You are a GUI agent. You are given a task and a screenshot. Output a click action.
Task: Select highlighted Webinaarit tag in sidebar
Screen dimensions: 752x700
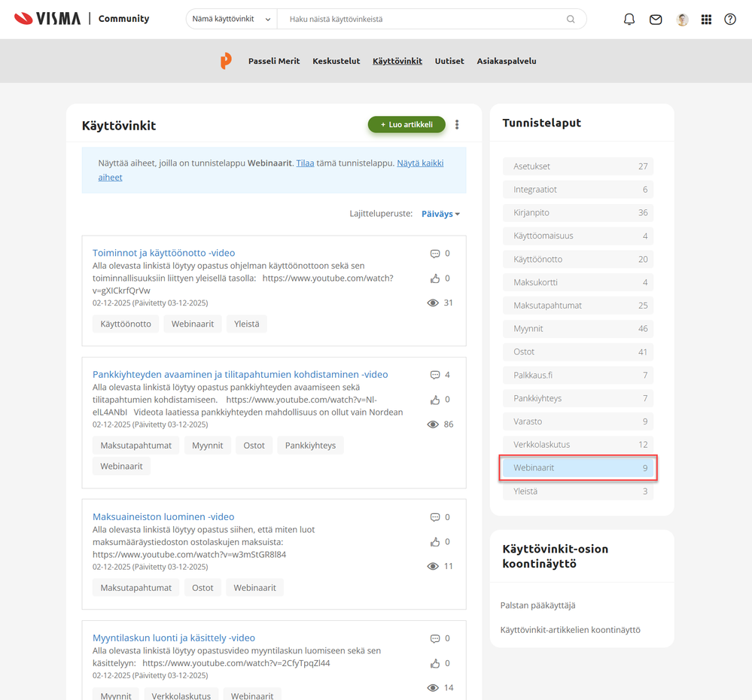click(x=578, y=468)
